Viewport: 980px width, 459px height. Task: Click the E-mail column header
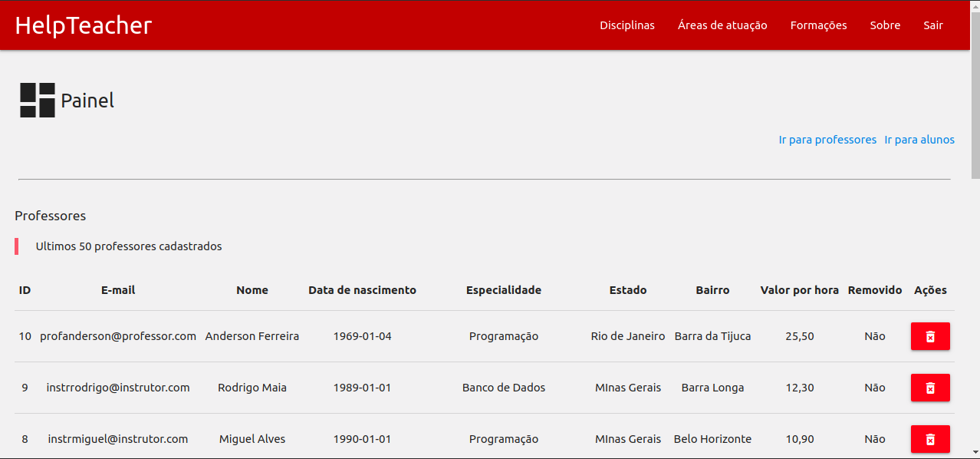pos(118,290)
